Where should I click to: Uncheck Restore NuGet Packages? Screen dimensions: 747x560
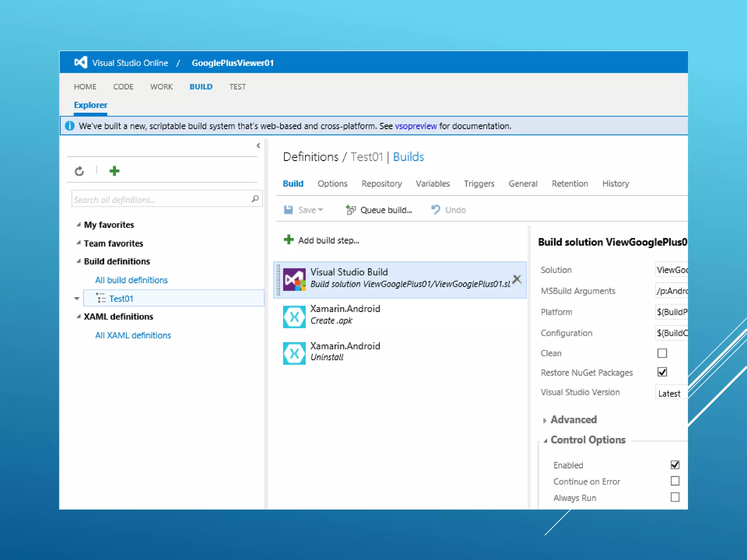tap(662, 372)
